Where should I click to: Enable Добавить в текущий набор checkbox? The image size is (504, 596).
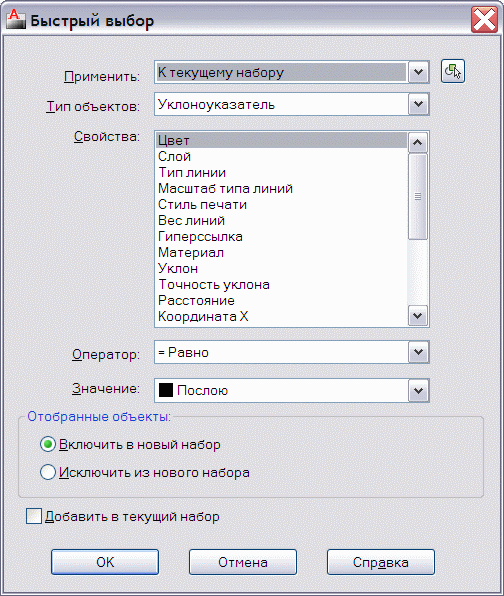pyautogui.click(x=34, y=516)
